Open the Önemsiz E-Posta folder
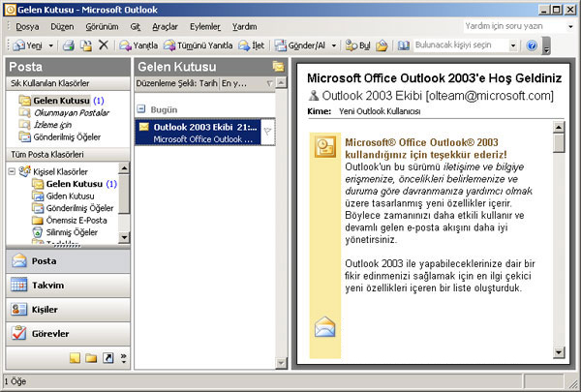581x392 pixels. tap(70, 221)
